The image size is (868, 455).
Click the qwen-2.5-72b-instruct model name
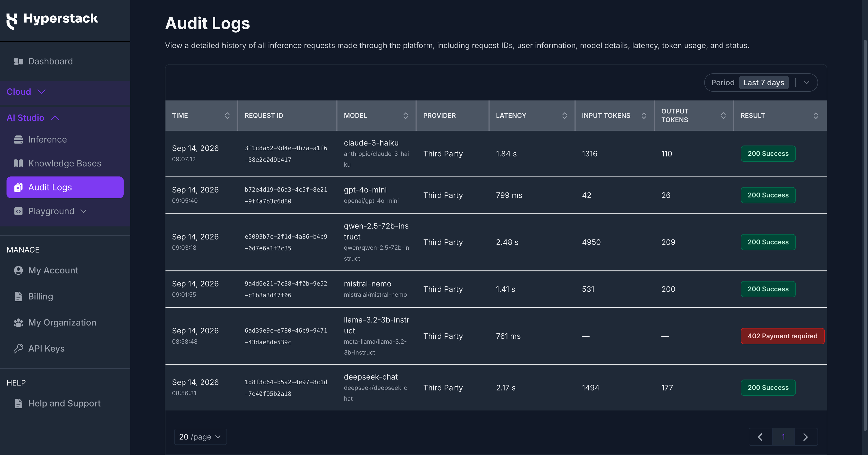click(x=376, y=231)
